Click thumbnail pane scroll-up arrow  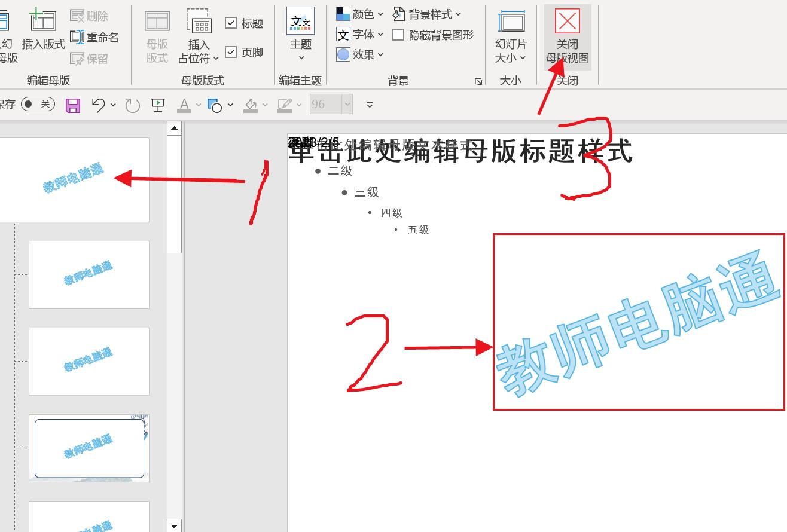(175, 128)
